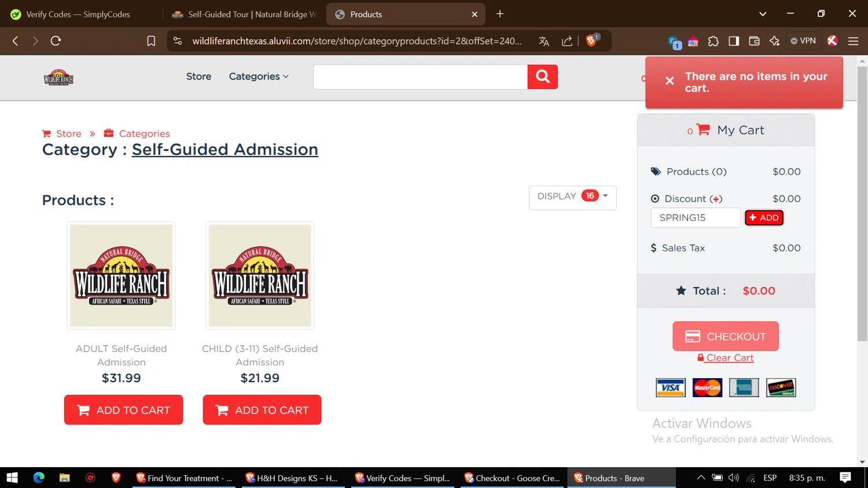
Task: Switch to Checkout - Goose Creek taskbar window
Action: [513, 478]
